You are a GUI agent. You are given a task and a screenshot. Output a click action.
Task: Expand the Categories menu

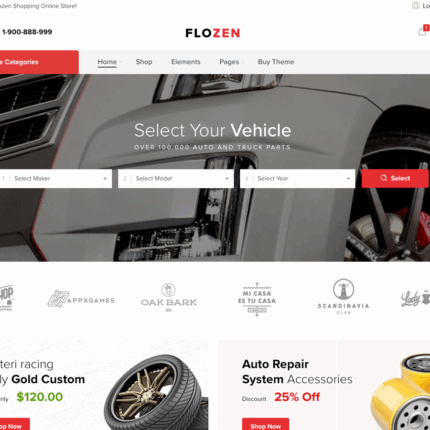pyautogui.click(x=39, y=62)
